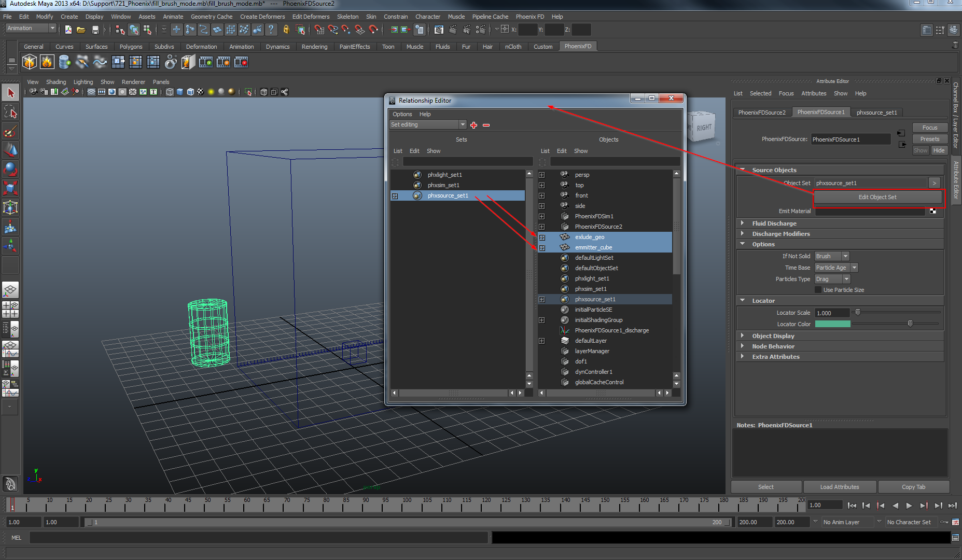Screen dimensions: 962x560
Task: Click the animation preferences icon beside the key
Action: pyautogui.click(x=955, y=522)
